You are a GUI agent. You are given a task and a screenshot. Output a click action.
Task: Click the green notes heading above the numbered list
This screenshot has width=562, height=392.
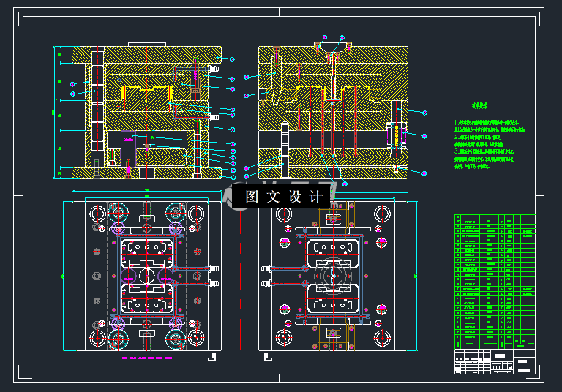tap(479, 105)
